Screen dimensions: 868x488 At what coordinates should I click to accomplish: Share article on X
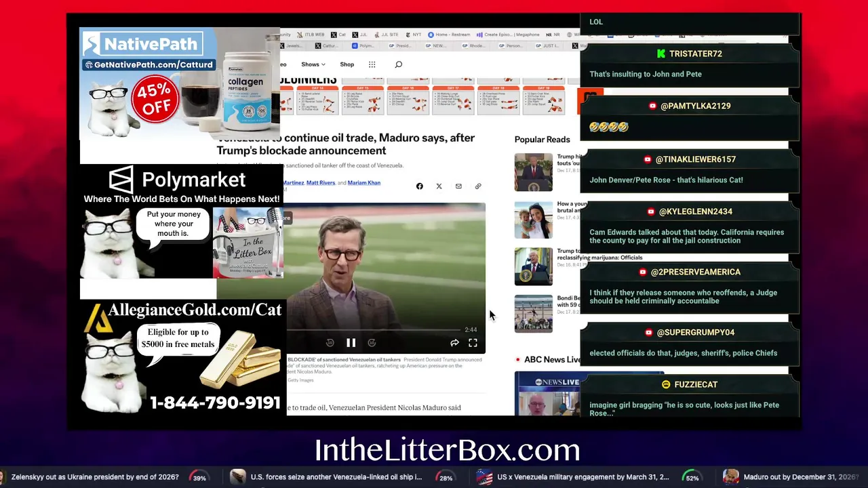tap(439, 186)
